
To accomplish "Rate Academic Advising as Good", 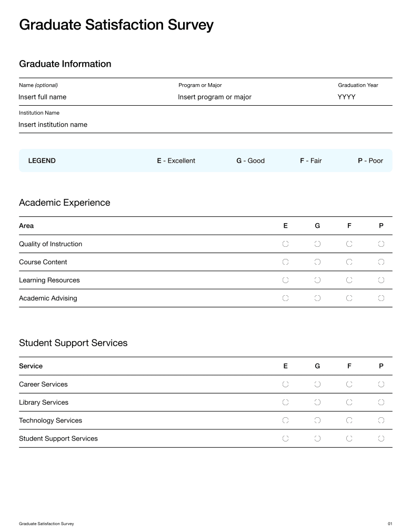I will [317, 298].
